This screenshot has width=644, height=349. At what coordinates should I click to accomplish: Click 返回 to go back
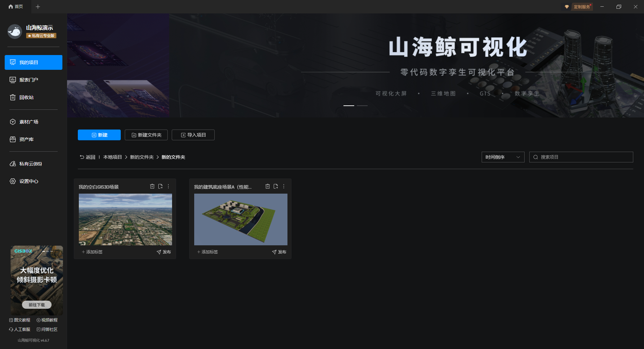pos(88,157)
